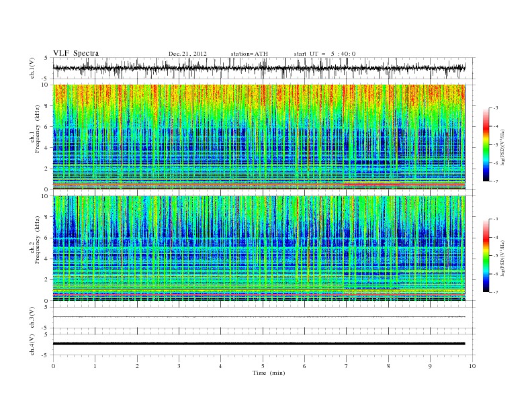Screen dimensions: 532x411
Task: Click the ch.2 spectrogram color scale bar
Action: [x=486, y=255]
